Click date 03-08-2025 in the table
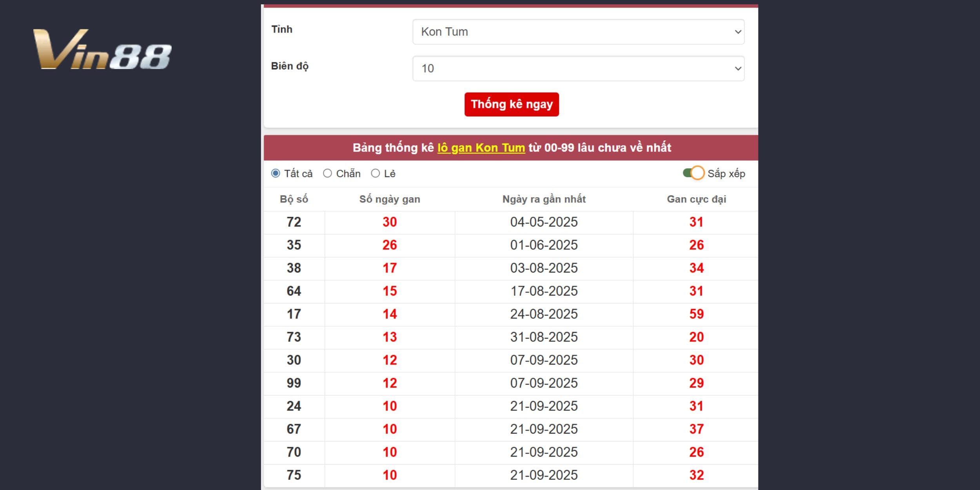This screenshot has width=980, height=490. (x=544, y=268)
